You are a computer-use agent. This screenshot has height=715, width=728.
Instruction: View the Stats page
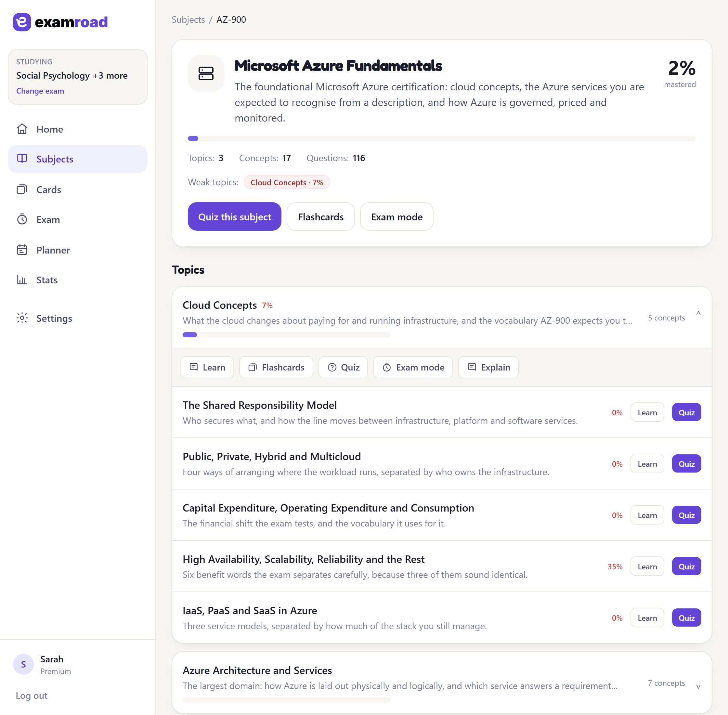click(x=78, y=280)
